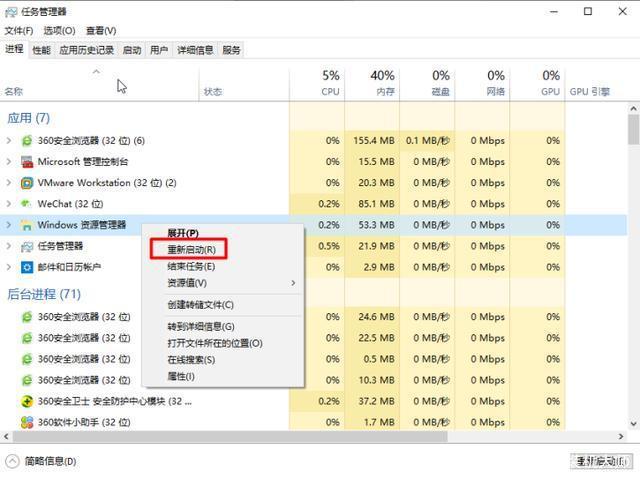Click the 重新启动 button at bottom right

(x=602, y=461)
